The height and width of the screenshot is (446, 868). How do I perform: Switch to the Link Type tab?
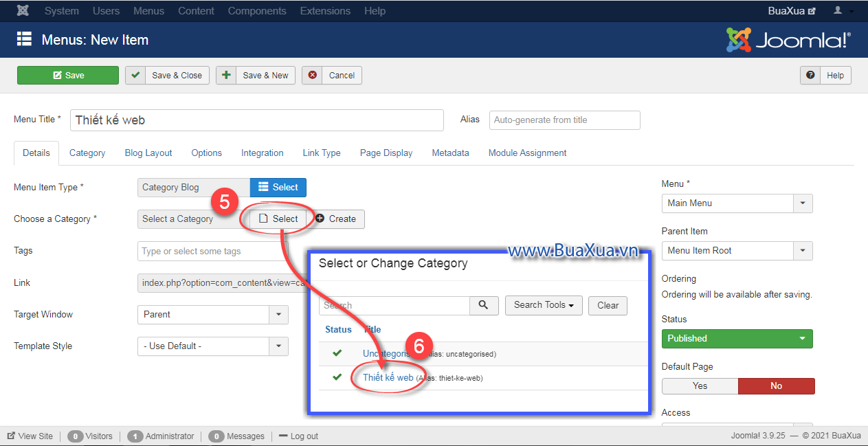(x=322, y=153)
